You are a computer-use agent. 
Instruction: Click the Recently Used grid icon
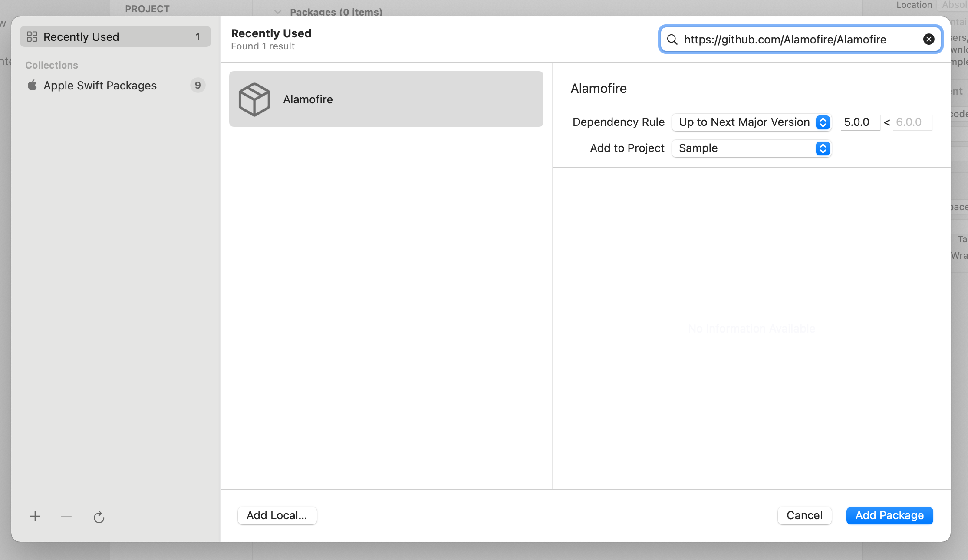tap(32, 36)
